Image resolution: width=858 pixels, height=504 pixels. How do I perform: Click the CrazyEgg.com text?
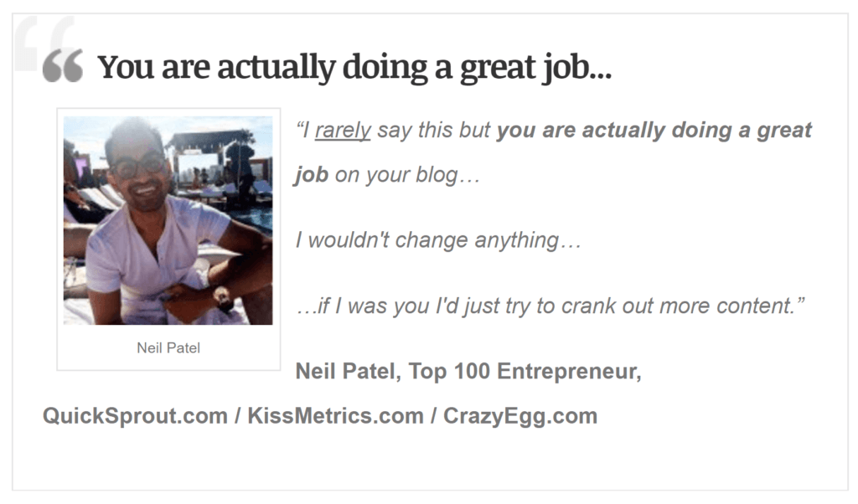tap(520, 416)
